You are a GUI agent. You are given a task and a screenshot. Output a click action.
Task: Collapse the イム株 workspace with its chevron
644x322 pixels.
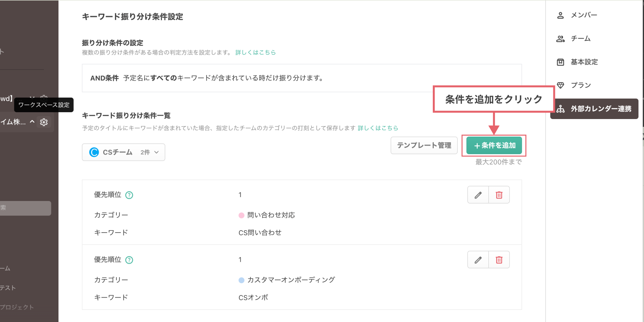point(32,122)
